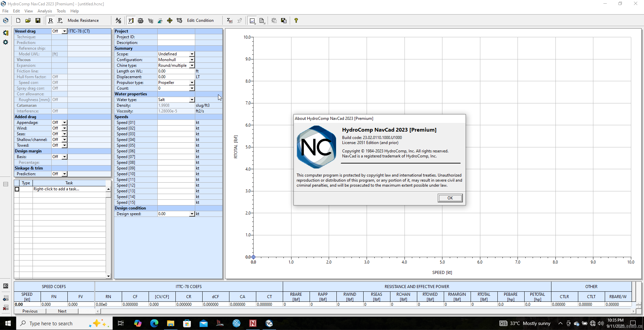The image size is (644, 330).
Task: Click the grayed gear utilities toolbar icon
Action: pyautogui.click(x=274, y=20)
